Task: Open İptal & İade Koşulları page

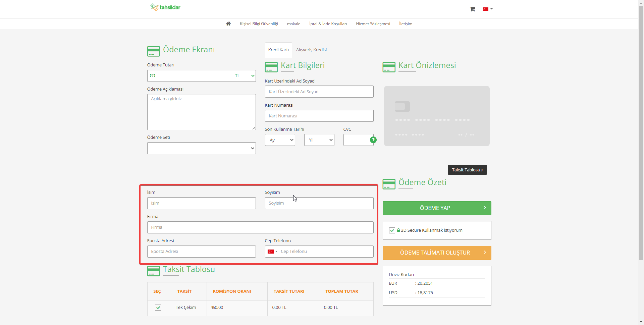Action: tap(328, 24)
